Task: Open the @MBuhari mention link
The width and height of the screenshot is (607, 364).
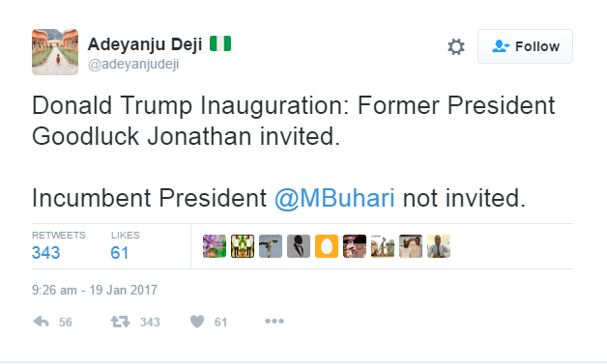Action: [334, 198]
